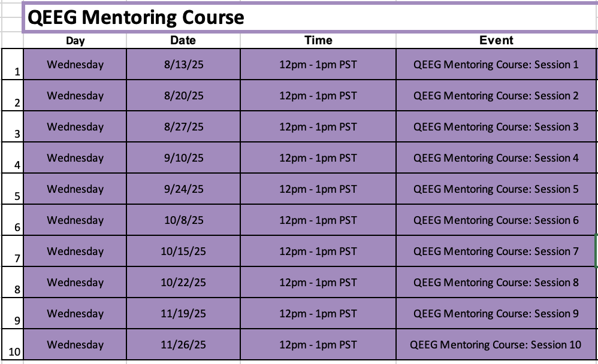Click the row number 10 cell
Screen dimensions: 598x364
click(13, 345)
